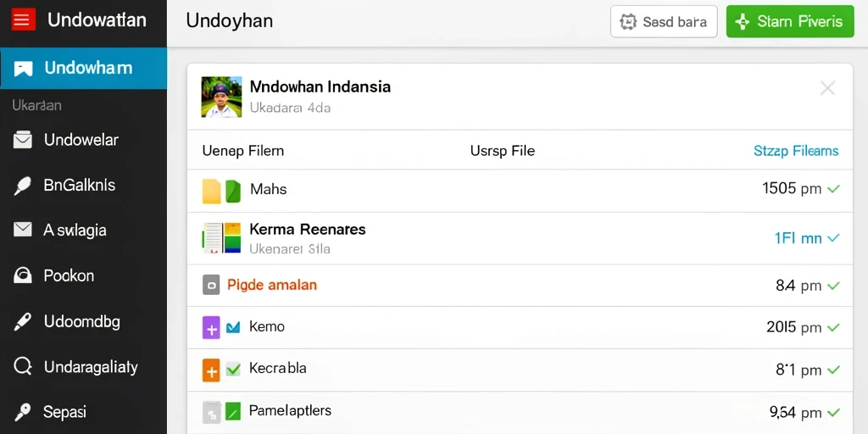Click the Usrsp File column header
This screenshot has height=434, width=868.
pos(503,151)
